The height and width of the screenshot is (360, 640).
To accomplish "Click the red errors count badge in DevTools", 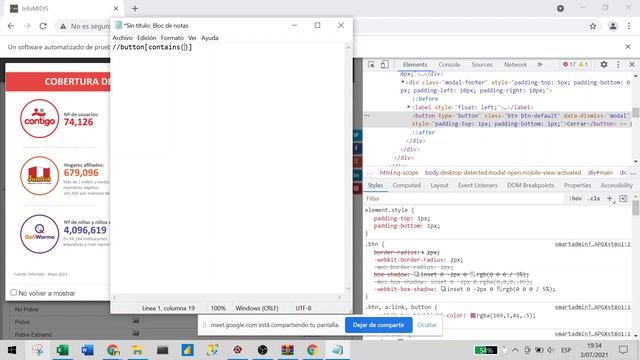I will tap(569, 64).
